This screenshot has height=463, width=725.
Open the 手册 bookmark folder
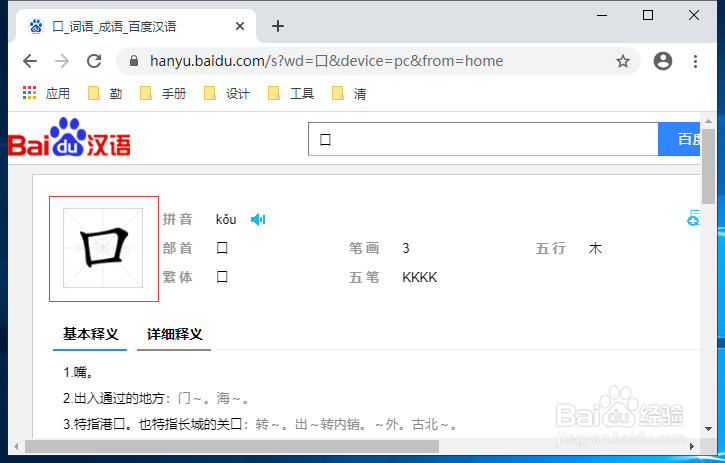click(163, 93)
